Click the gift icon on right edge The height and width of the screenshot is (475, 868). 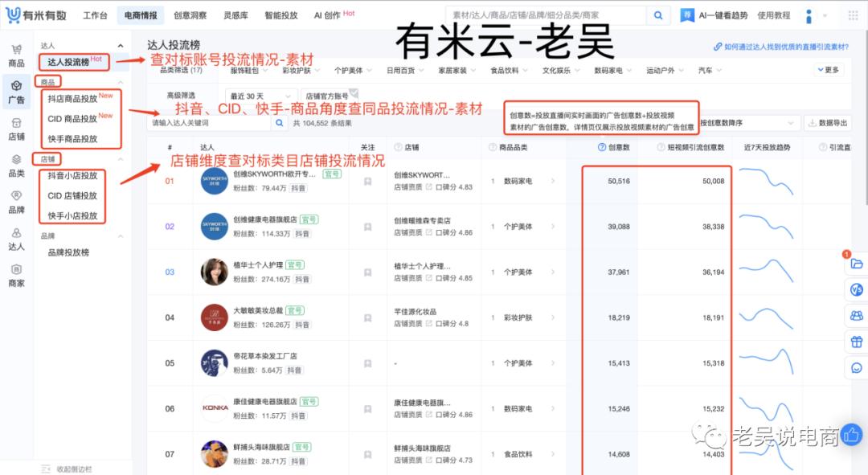(855, 340)
